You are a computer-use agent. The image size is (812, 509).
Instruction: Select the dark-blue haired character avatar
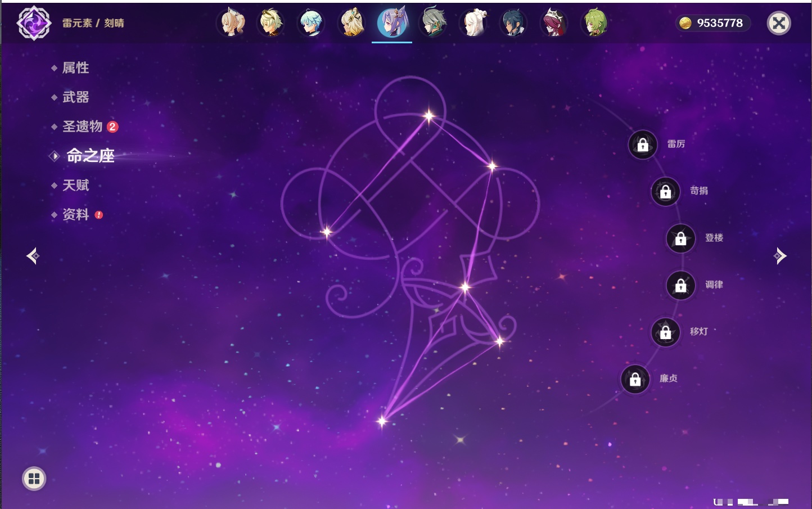pyautogui.click(x=513, y=23)
